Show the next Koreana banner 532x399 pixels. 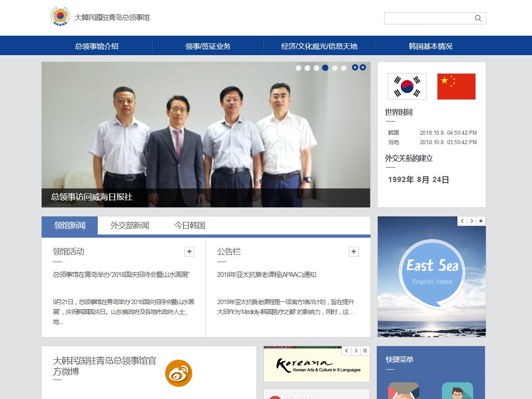355,350
